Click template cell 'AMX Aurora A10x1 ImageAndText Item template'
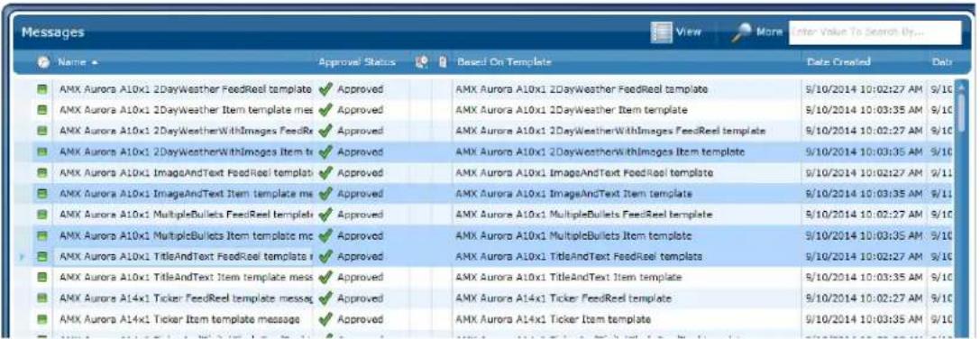980x339 pixels. tap(573, 194)
